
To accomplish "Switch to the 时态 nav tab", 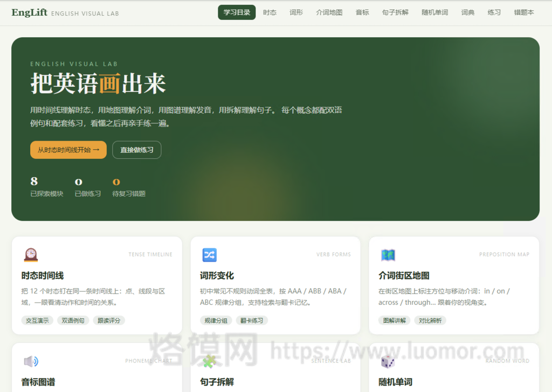I will 270,12.
